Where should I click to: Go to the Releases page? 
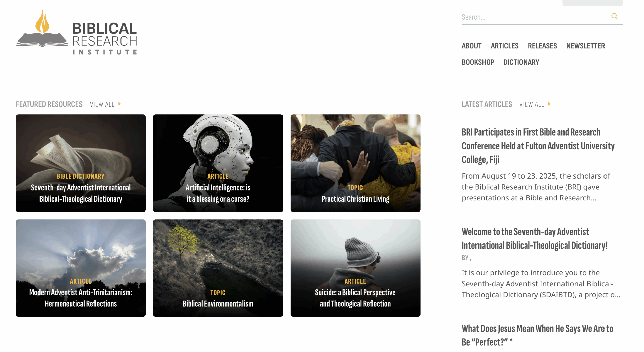(542, 46)
